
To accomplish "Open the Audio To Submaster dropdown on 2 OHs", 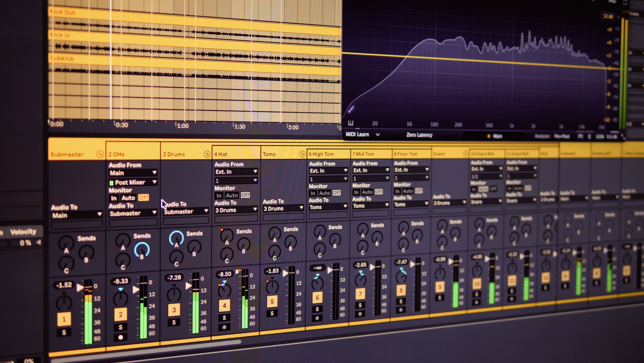I will (x=133, y=213).
